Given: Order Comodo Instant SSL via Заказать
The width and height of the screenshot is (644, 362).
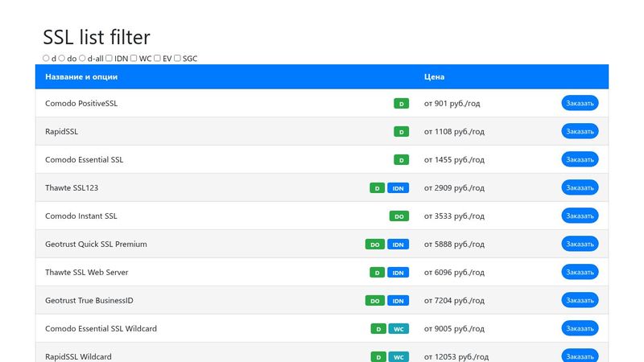Looking at the screenshot, I should point(580,216).
